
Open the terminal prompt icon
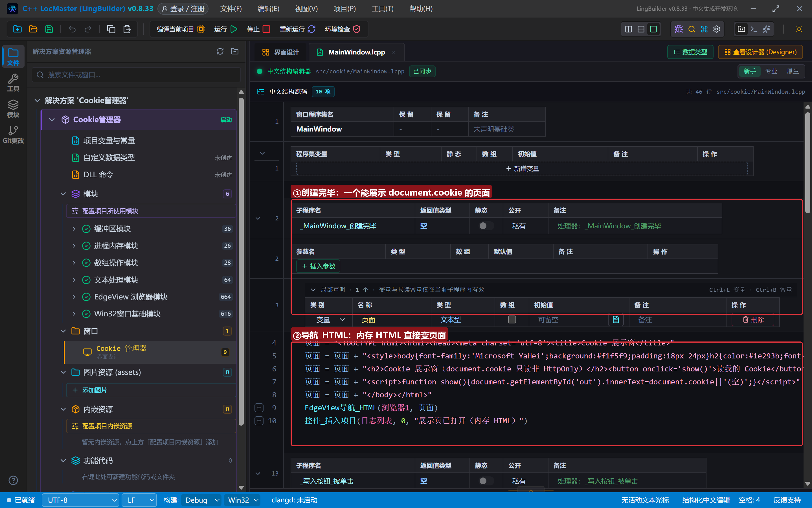tap(754, 29)
